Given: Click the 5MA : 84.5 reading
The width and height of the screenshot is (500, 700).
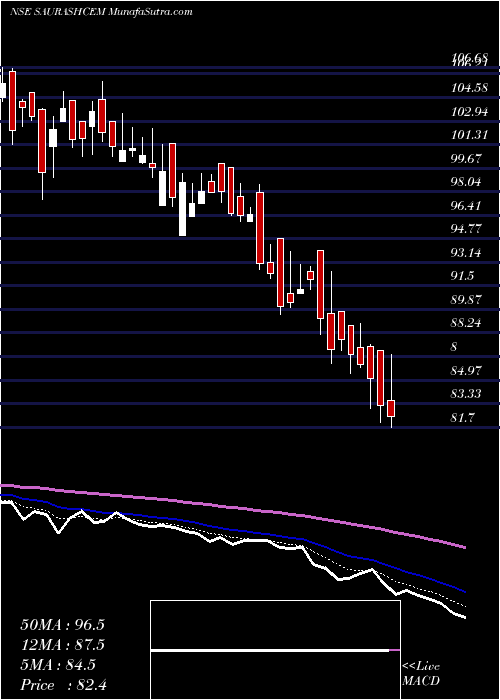Looking at the screenshot, I should [x=58, y=665].
